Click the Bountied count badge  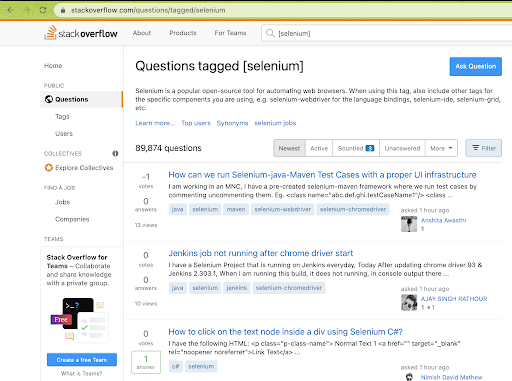tap(370, 148)
